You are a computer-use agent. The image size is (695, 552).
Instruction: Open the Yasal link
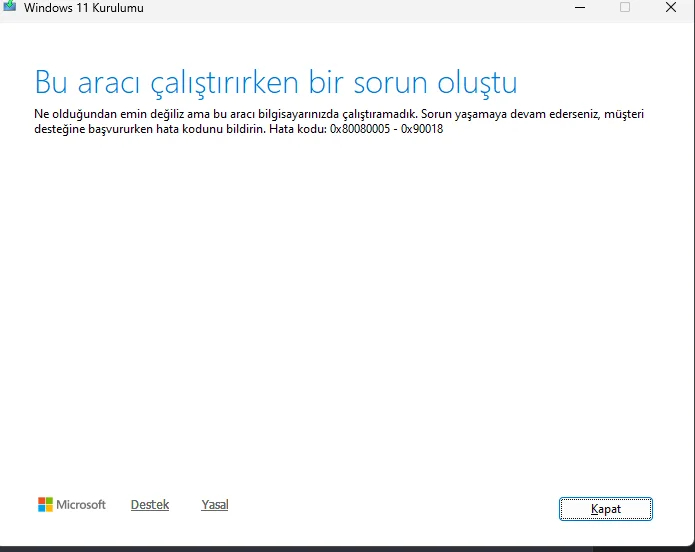(x=215, y=505)
